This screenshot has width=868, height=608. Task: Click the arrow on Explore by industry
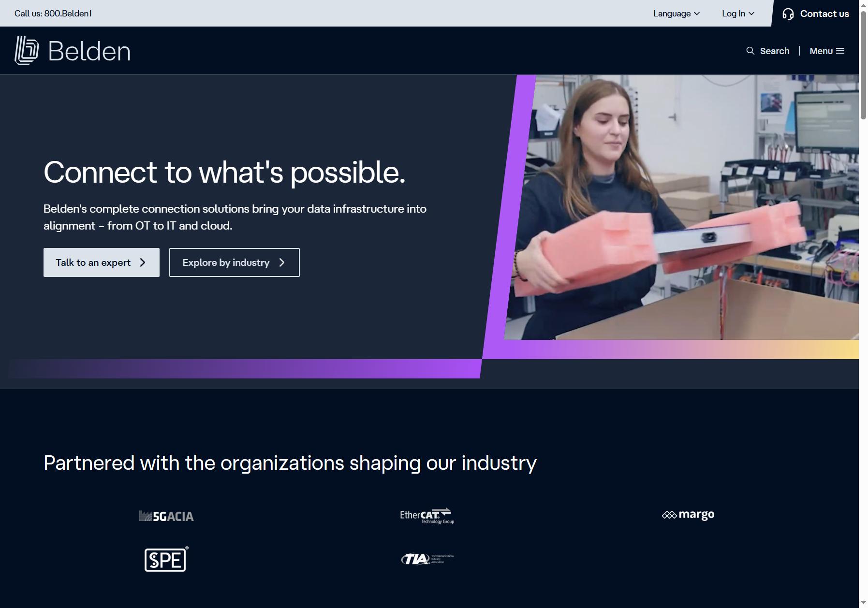pyautogui.click(x=282, y=262)
